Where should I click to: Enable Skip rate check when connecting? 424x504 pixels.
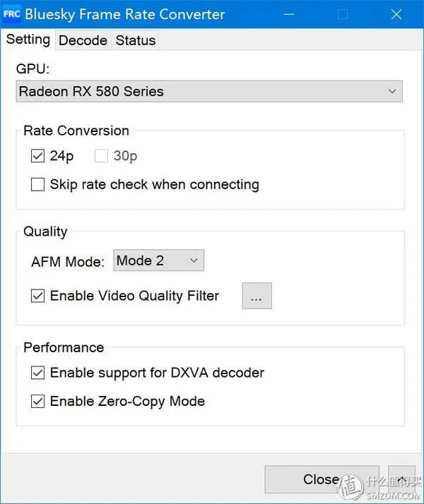[37, 184]
